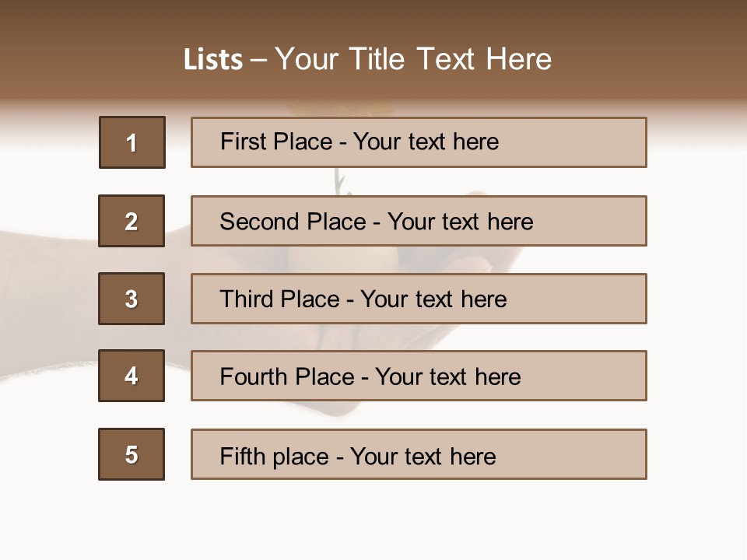Image resolution: width=747 pixels, height=560 pixels.
Task: Select the number 1 box
Action: (132, 142)
